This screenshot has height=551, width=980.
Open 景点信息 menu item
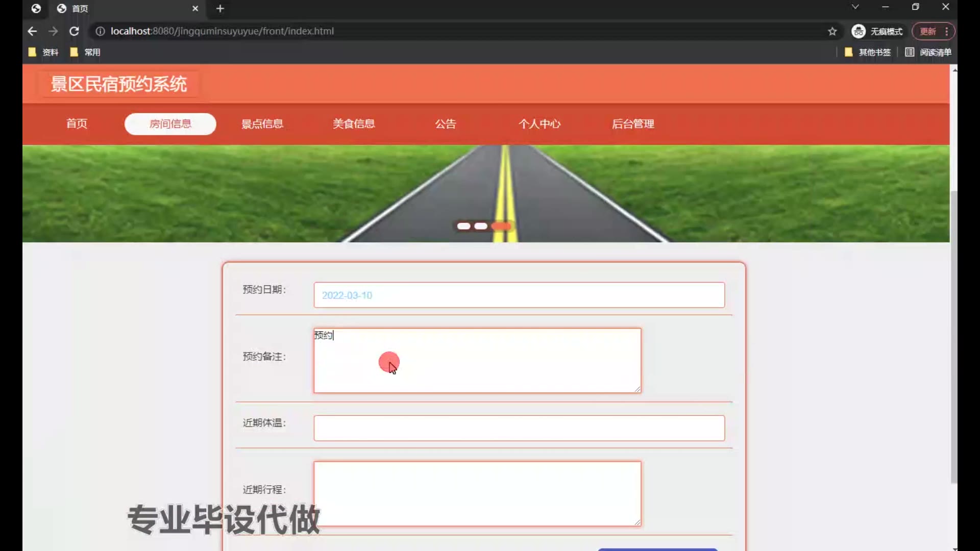262,124
